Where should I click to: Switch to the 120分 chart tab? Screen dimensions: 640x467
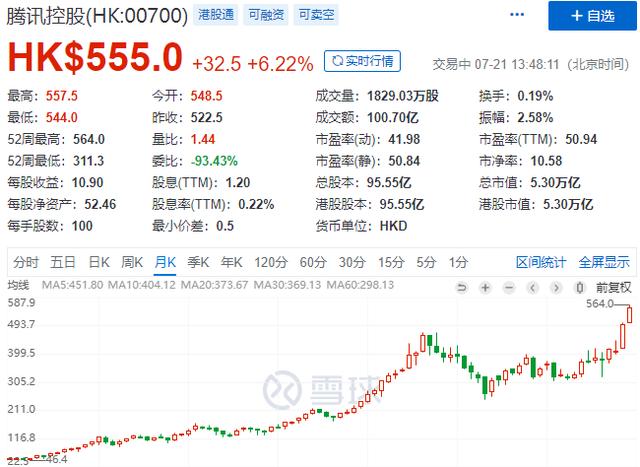tap(271, 262)
